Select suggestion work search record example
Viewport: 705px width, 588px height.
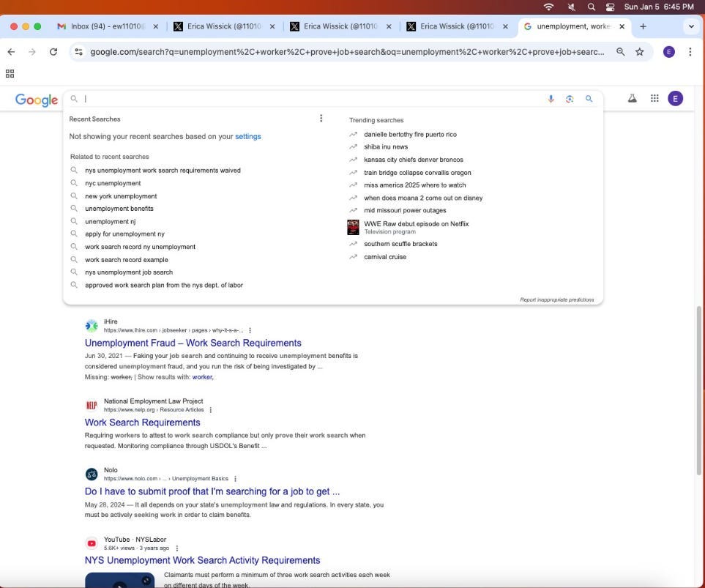click(x=127, y=259)
